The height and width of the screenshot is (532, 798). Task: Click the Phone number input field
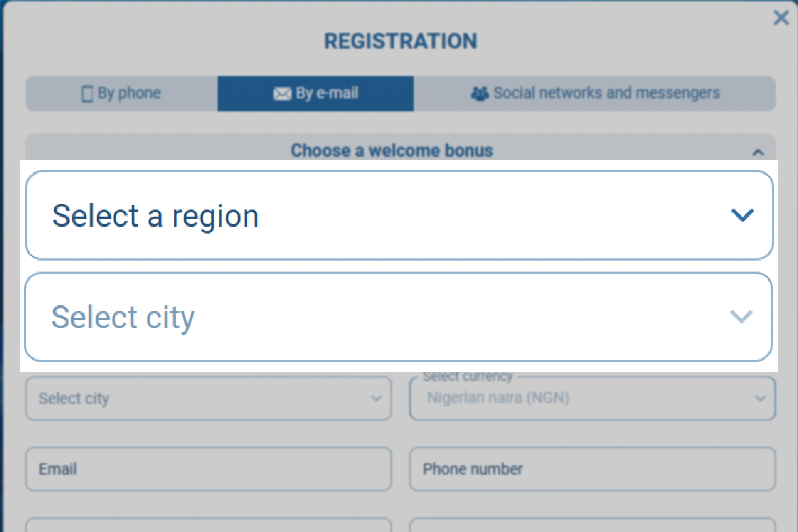pos(592,469)
